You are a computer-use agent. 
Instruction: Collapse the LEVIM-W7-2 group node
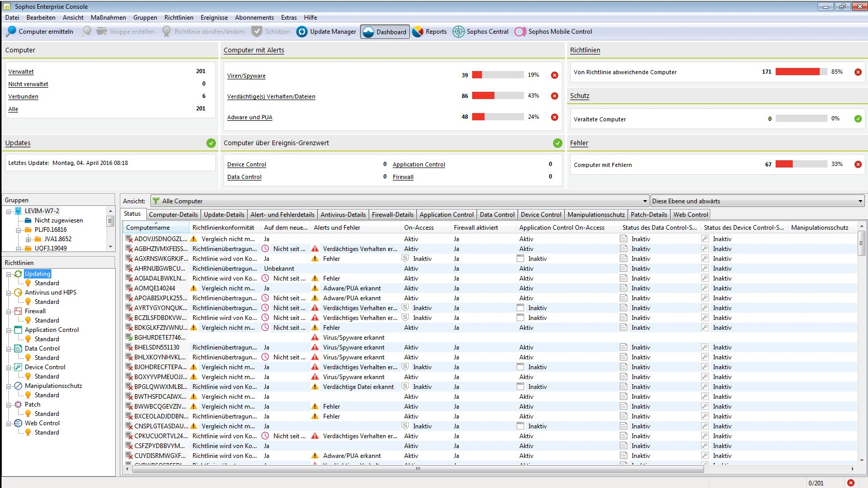pyautogui.click(x=9, y=212)
